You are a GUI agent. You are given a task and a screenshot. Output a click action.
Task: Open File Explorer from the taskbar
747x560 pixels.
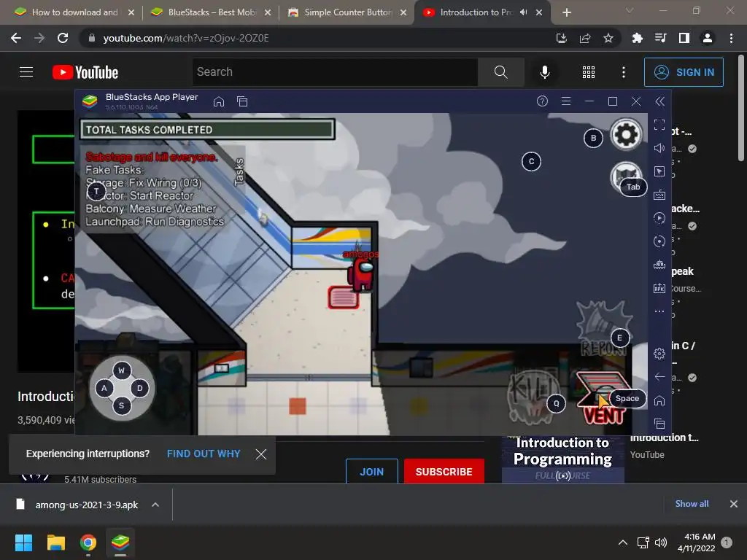[x=55, y=542]
